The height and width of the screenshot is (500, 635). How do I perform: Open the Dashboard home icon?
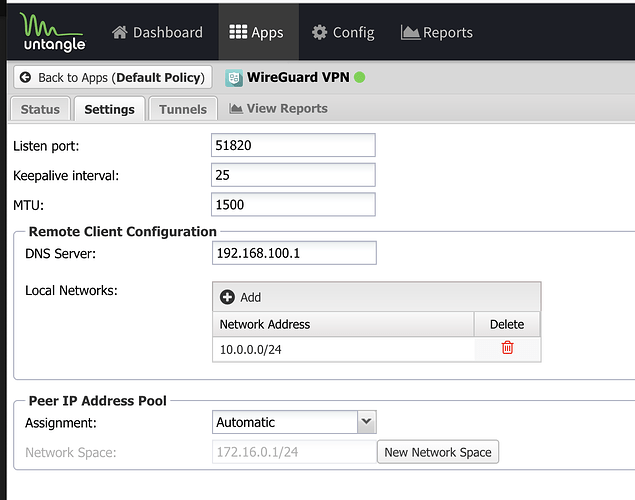119,32
